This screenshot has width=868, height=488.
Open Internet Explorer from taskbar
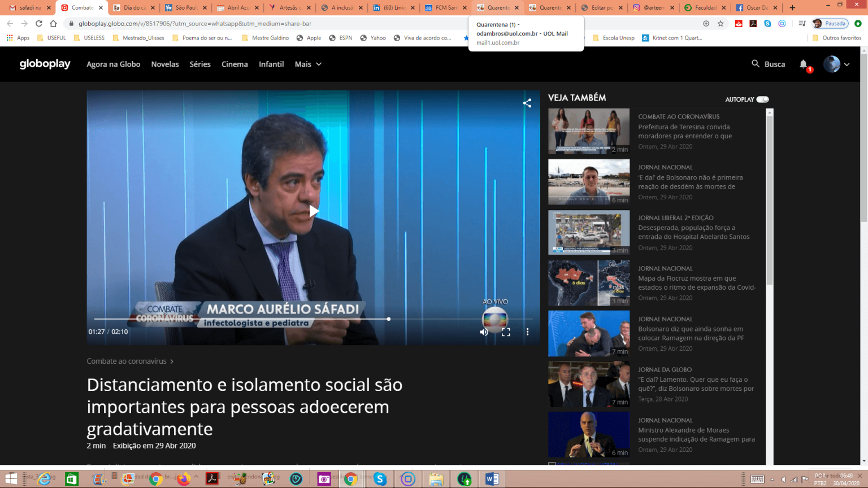point(44,479)
